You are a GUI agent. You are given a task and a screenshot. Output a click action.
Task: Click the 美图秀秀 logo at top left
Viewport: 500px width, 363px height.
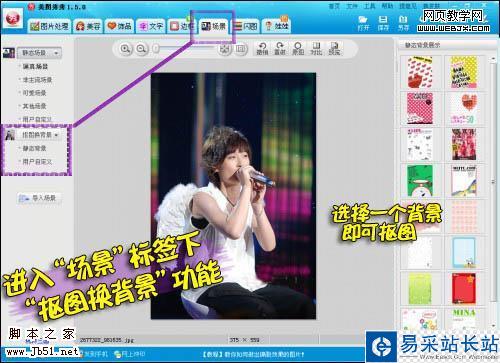[x=13, y=19]
